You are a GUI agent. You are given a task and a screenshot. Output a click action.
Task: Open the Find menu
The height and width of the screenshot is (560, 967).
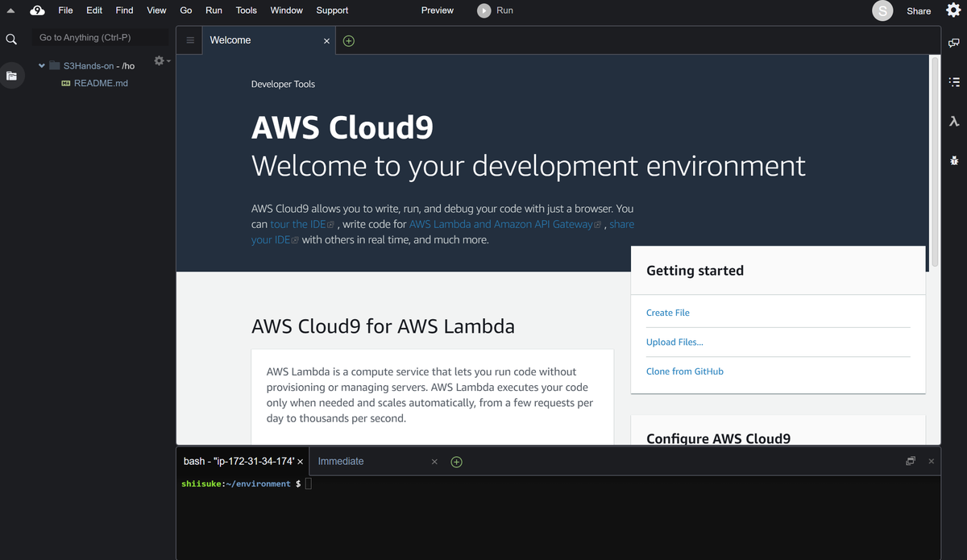(x=124, y=10)
